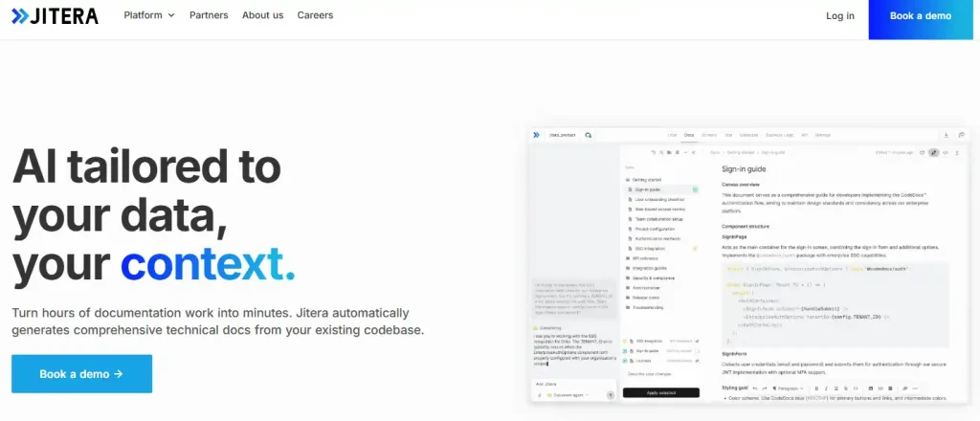Click the Sign-in guide document heading
The width and height of the screenshot is (980, 421).
(744, 168)
